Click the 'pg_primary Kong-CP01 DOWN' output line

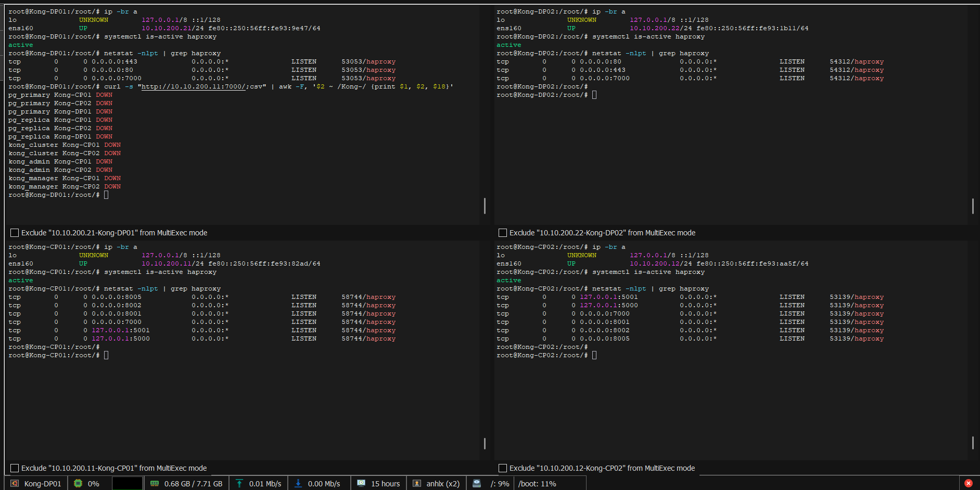pyautogui.click(x=60, y=95)
